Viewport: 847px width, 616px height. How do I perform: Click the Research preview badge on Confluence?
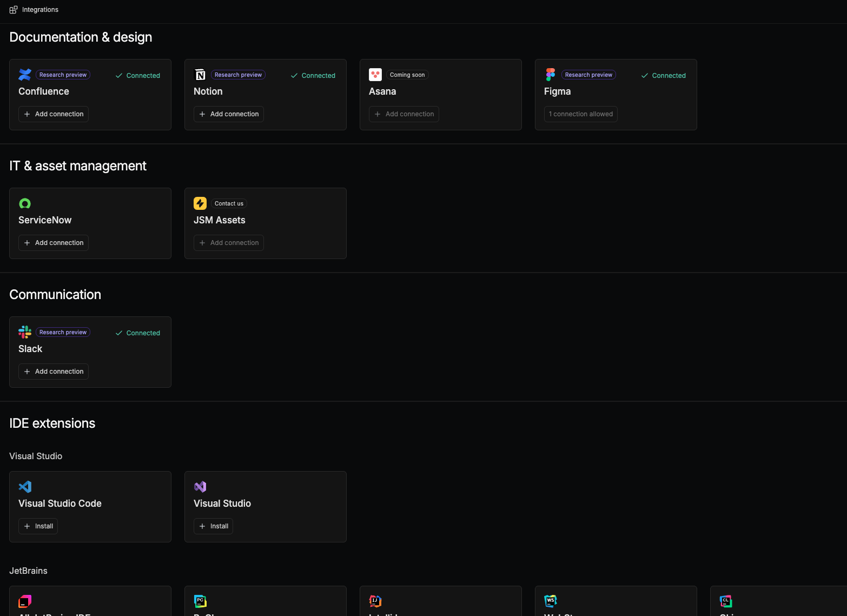[x=63, y=75]
